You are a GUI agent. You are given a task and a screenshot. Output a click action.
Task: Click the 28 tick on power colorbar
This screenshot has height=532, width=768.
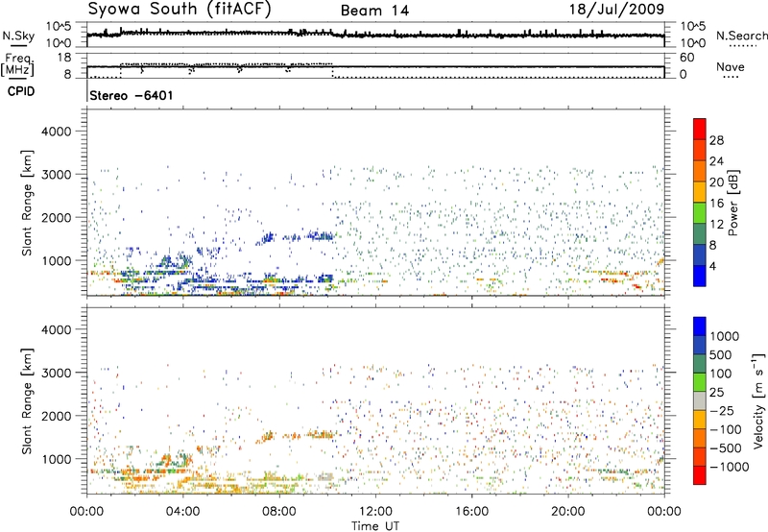click(x=716, y=140)
